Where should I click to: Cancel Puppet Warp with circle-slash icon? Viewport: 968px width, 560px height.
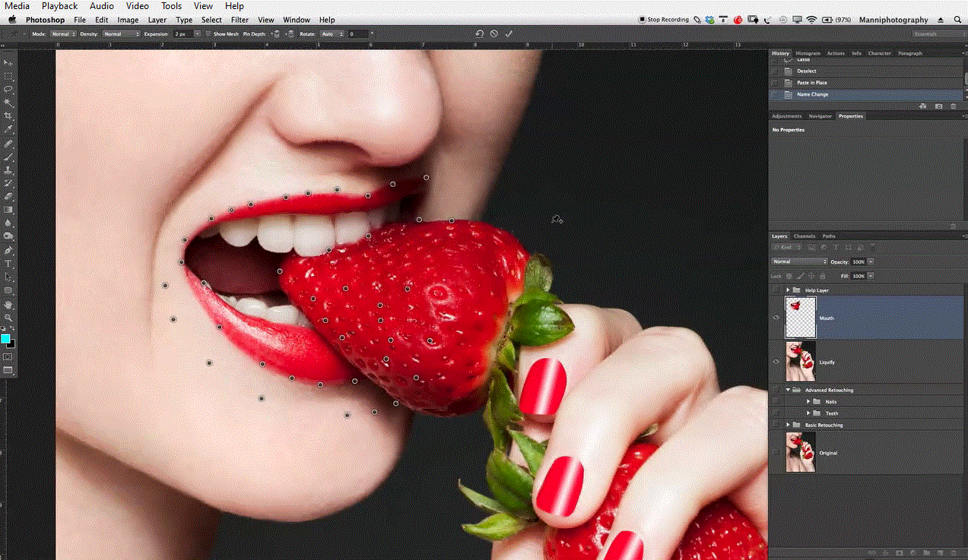[494, 34]
